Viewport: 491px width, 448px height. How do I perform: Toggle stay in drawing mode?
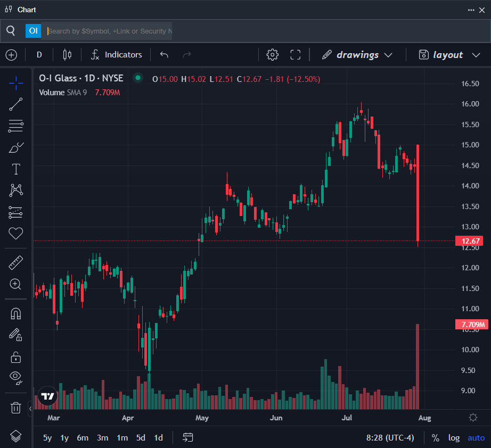coord(15,335)
